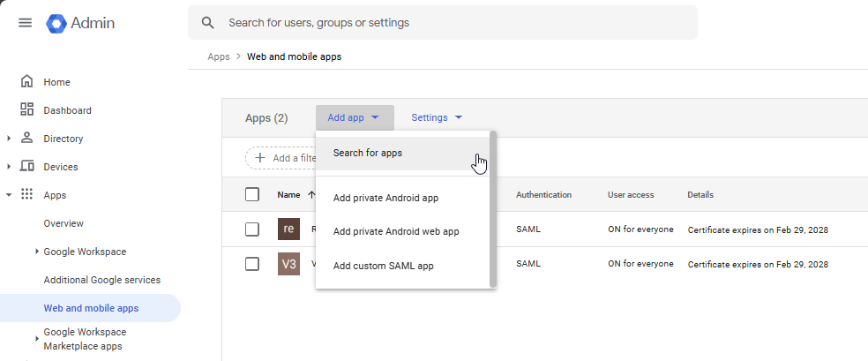This screenshot has height=361, width=868.
Task: Check the 're' app row checkbox
Action: [x=252, y=229]
